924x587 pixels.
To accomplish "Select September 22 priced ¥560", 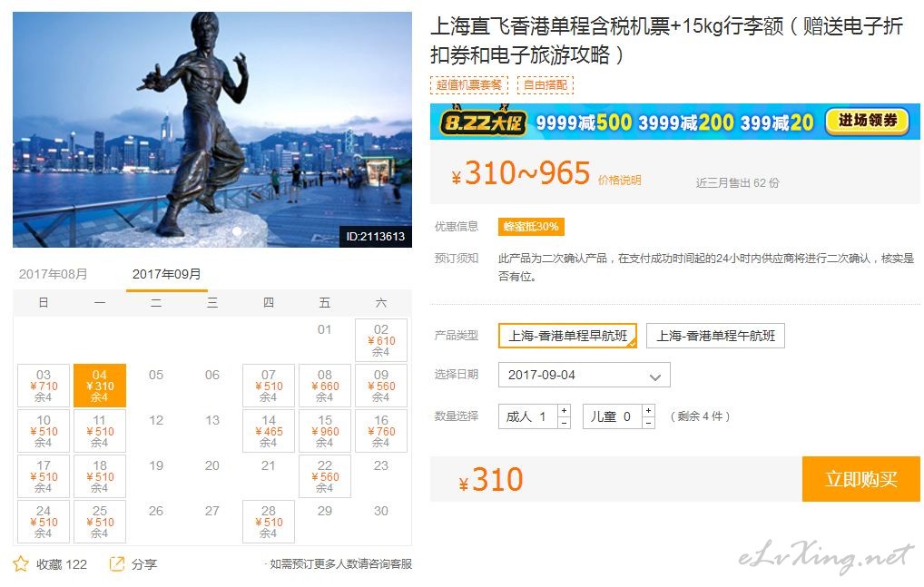I will tap(325, 476).
